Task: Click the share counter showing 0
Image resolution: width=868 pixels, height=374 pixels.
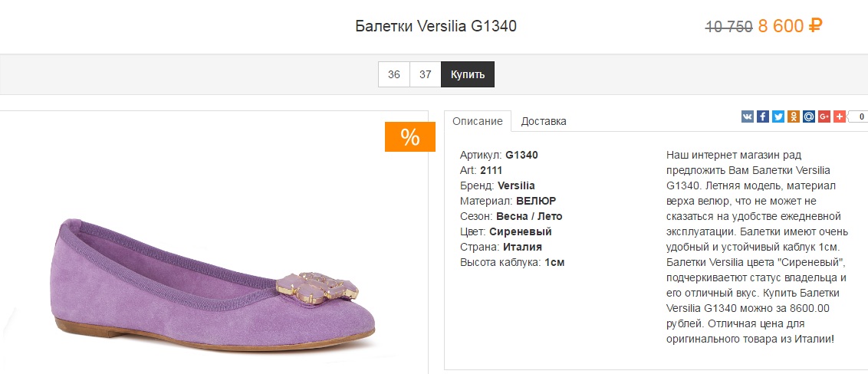Action: tap(860, 117)
